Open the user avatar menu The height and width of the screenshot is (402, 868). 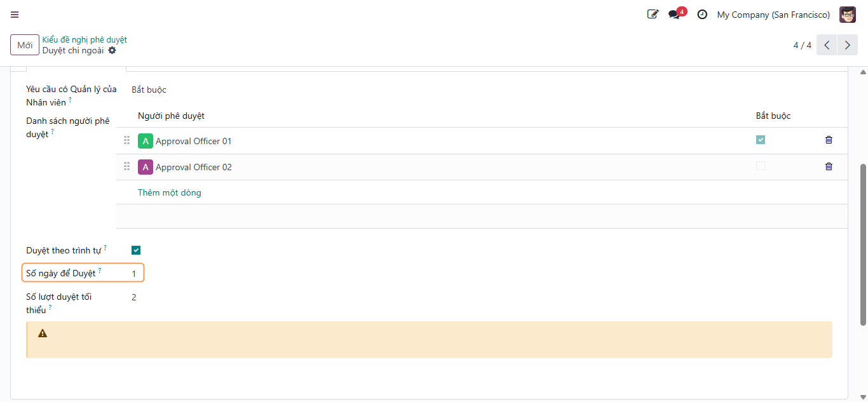(x=848, y=15)
